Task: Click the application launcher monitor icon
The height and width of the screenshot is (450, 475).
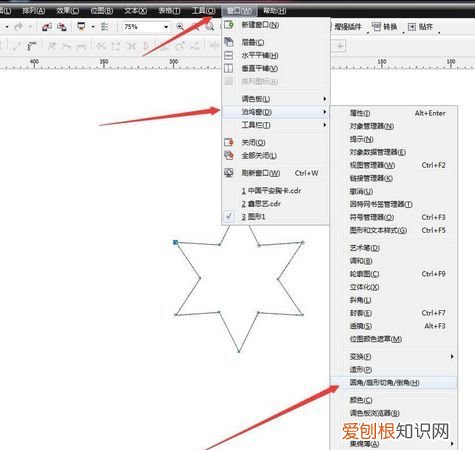Action: 81,27
